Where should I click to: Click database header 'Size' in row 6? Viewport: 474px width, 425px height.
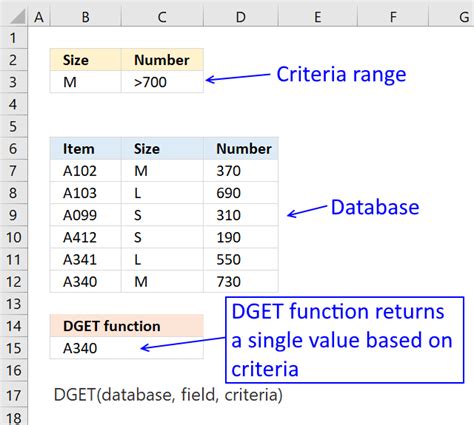[162, 149]
